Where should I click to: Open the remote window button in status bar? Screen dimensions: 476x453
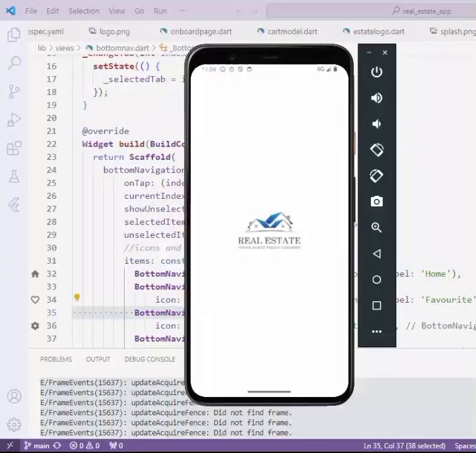click(9, 445)
